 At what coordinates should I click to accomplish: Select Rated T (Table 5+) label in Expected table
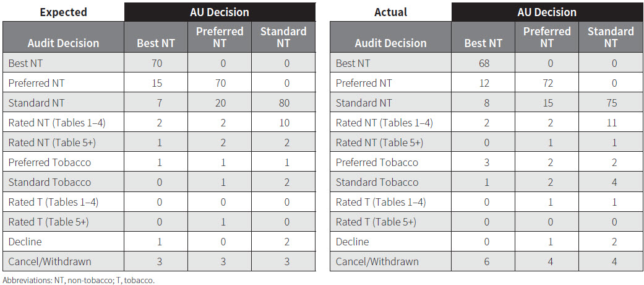click(x=48, y=222)
